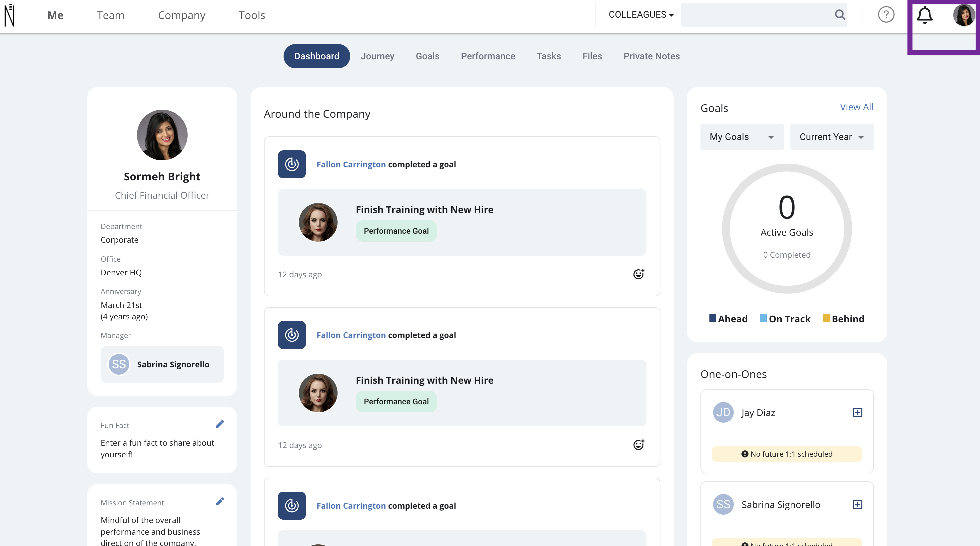Switch to the Journey tab
Viewport: 980px width, 546px height.
(378, 56)
